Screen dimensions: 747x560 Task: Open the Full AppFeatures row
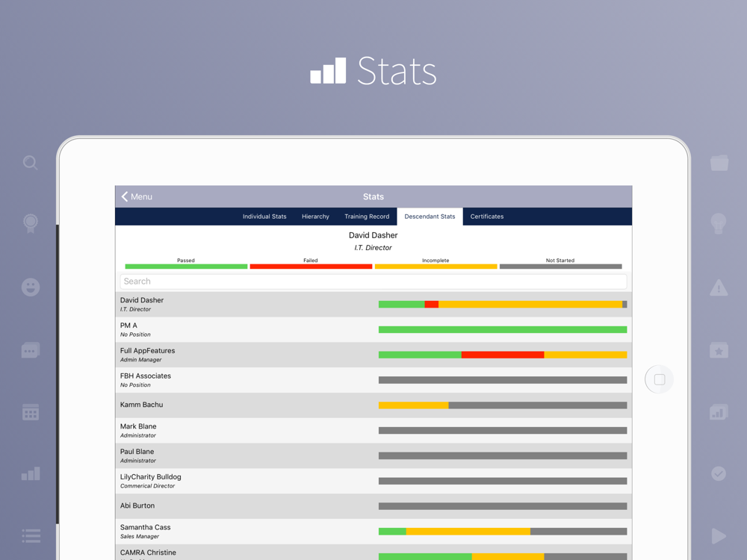[x=373, y=355]
